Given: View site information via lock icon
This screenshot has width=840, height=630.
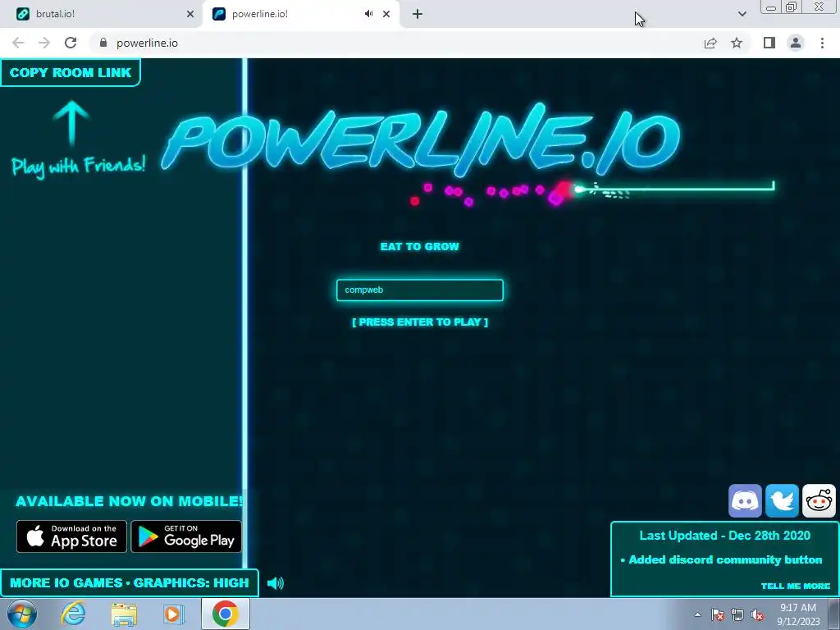Looking at the screenshot, I should coord(103,43).
